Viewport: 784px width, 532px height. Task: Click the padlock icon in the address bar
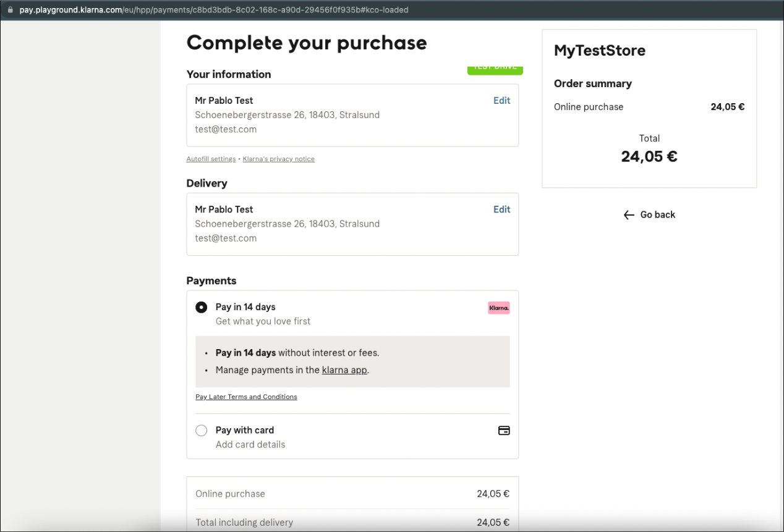click(x=10, y=10)
